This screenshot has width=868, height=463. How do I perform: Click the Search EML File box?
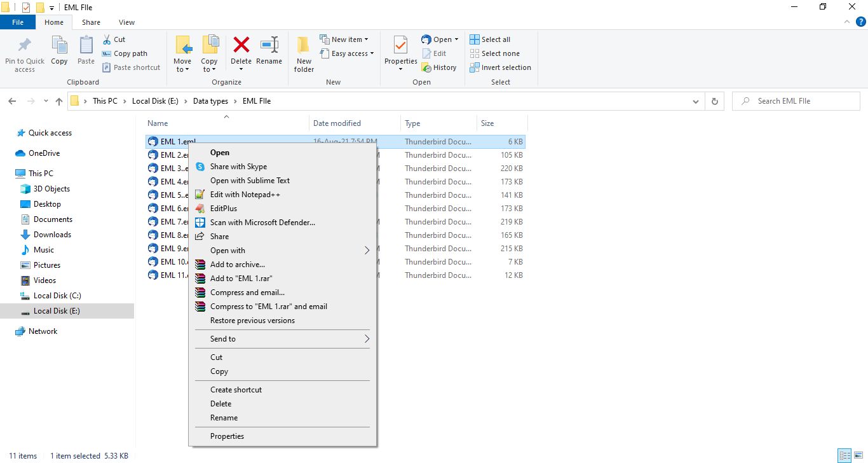[797, 101]
